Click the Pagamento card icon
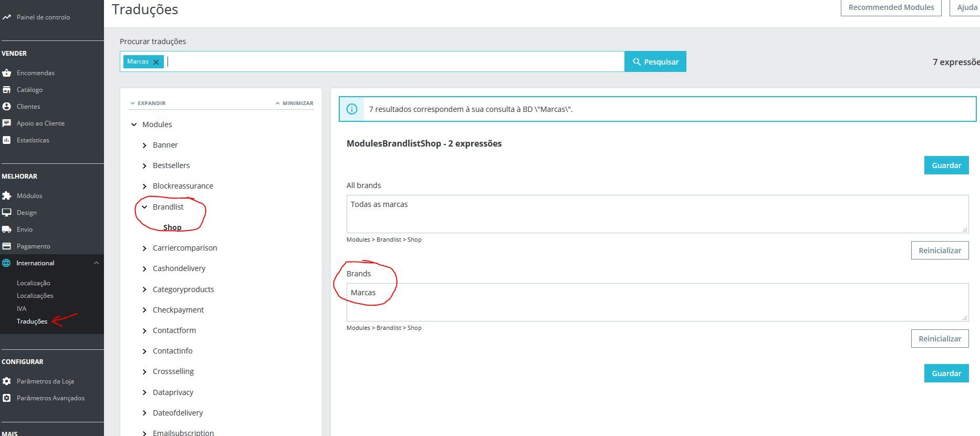980x436 pixels. click(6, 246)
